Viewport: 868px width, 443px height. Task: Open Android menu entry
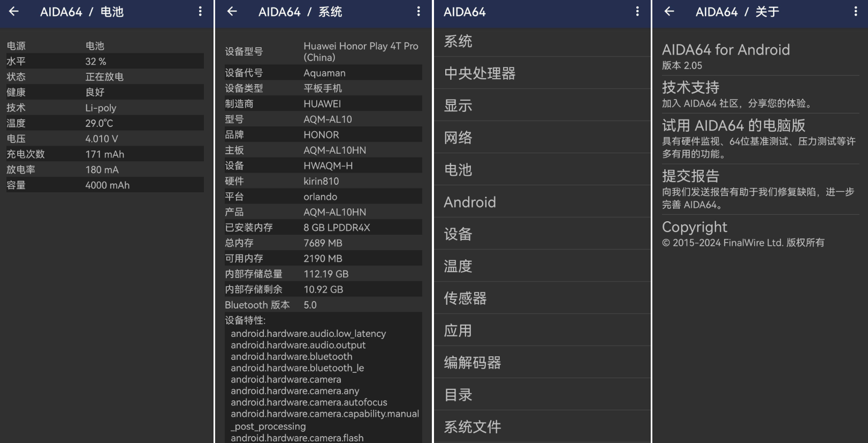point(542,201)
